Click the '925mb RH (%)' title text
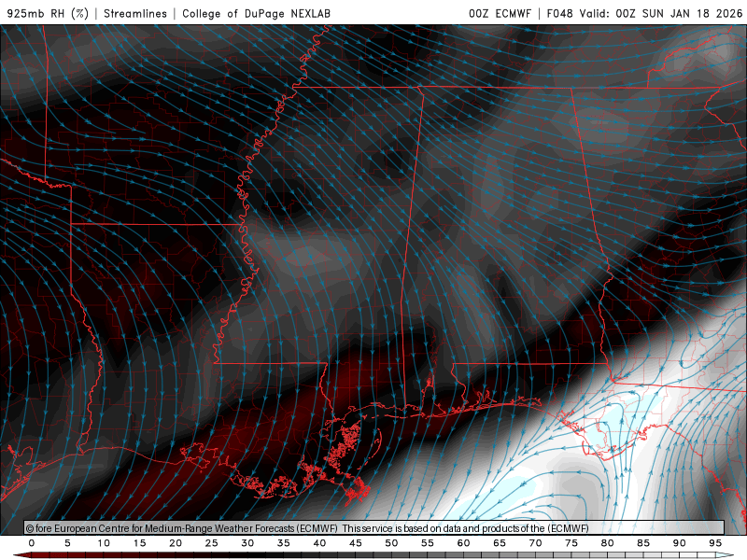Viewport: 747px width, 560px height. (49, 14)
